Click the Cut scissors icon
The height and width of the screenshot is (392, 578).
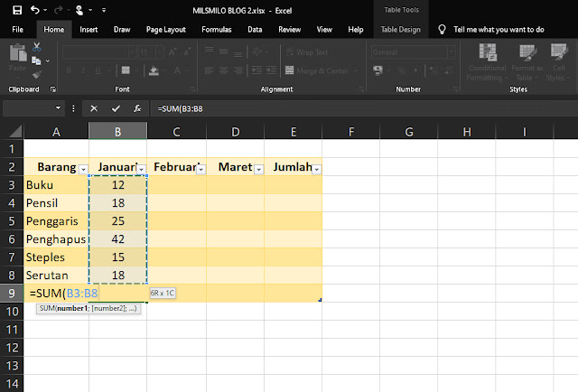point(36,47)
